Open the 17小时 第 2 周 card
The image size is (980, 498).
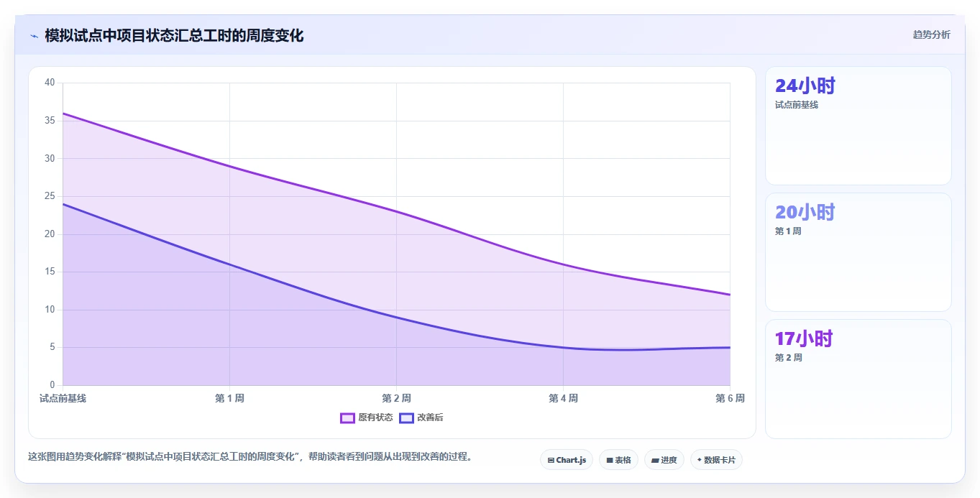858,379
